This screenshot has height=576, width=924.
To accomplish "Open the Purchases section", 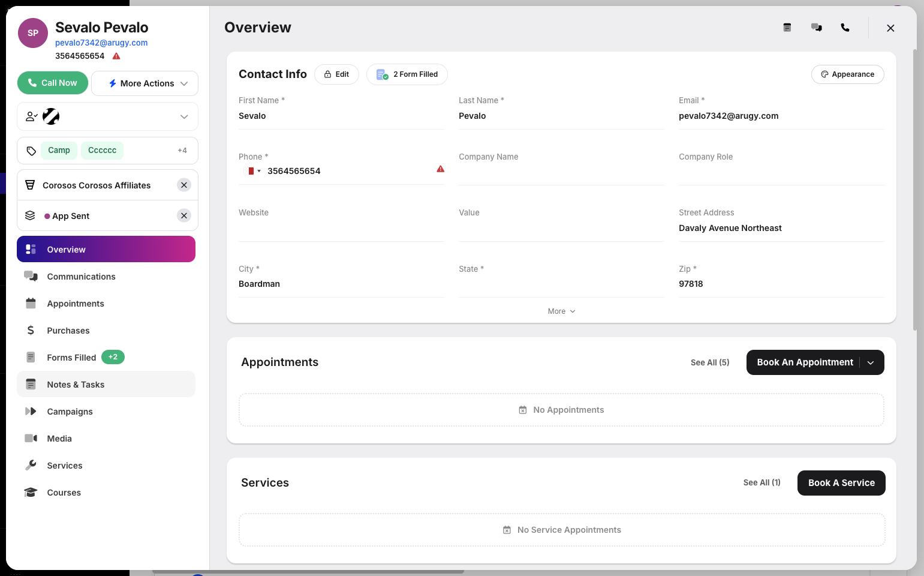I will pos(106,331).
